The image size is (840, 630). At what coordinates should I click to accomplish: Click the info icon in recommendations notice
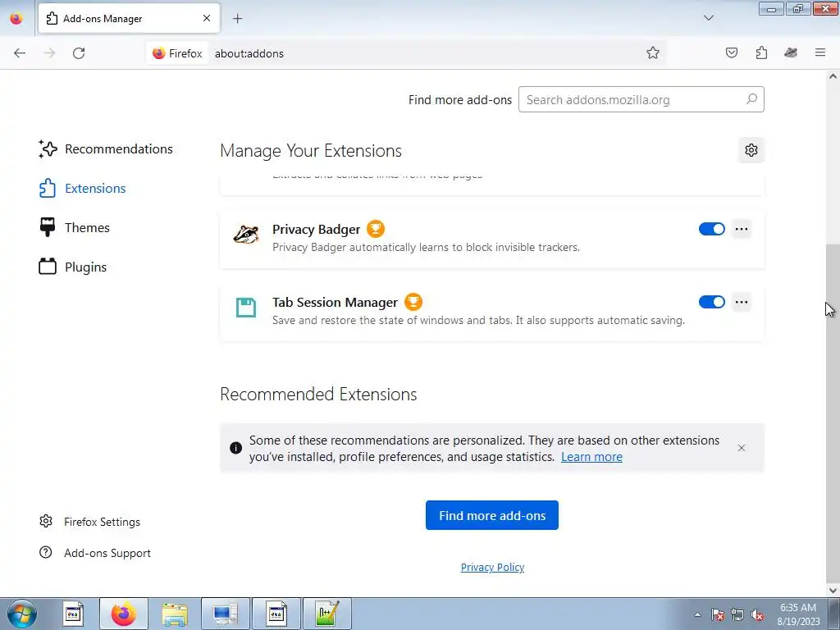pyautogui.click(x=235, y=448)
